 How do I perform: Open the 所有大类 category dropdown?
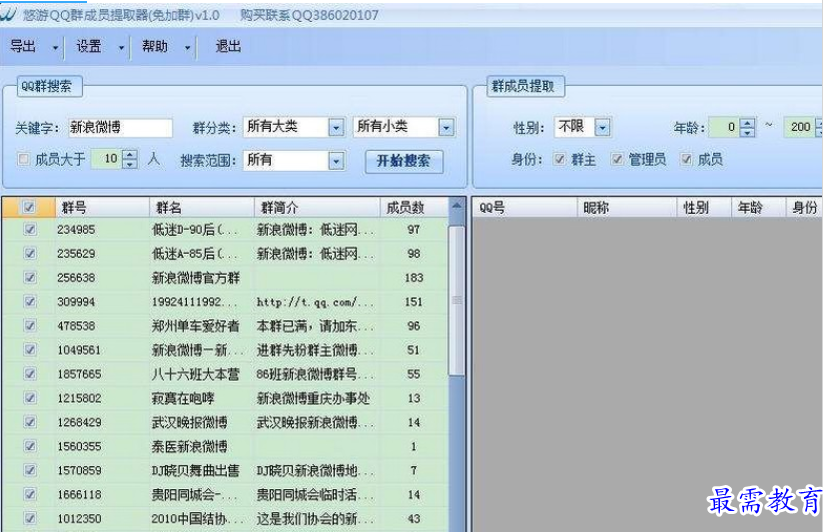[x=336, y=127]
